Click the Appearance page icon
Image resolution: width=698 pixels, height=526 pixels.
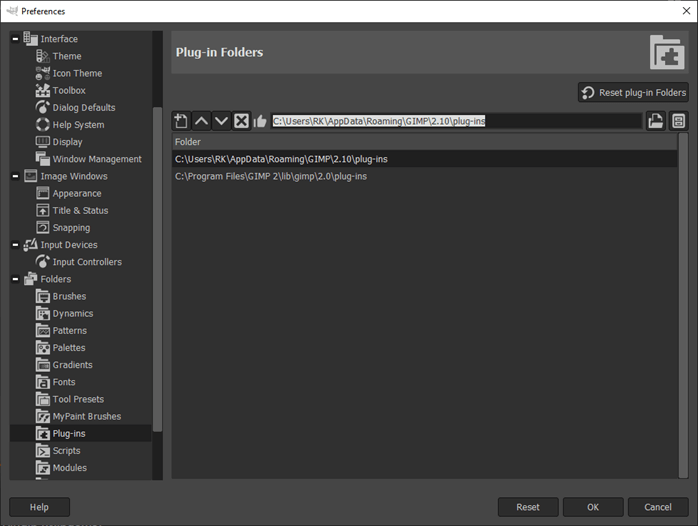[x=43, y=194]
